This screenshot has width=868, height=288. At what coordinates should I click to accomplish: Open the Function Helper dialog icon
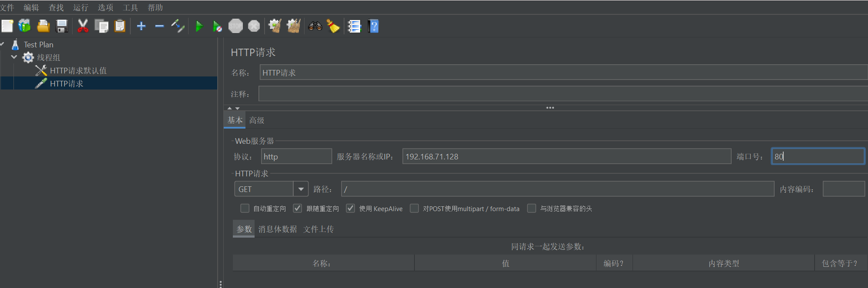click(x=354, y=26)
